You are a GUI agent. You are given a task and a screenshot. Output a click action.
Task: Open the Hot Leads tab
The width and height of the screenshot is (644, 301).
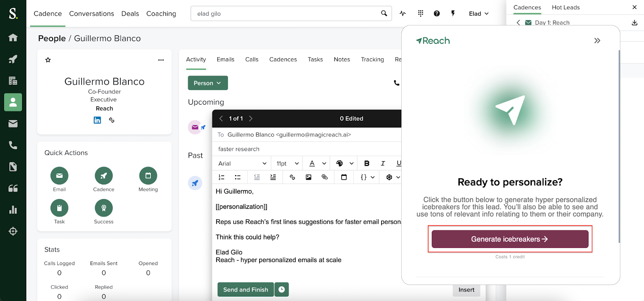566,7
